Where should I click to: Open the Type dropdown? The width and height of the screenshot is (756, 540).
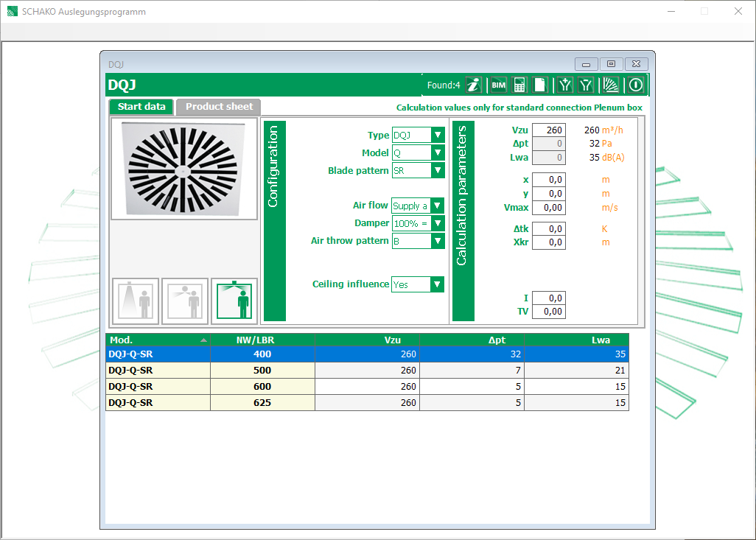tap(437, 135)
